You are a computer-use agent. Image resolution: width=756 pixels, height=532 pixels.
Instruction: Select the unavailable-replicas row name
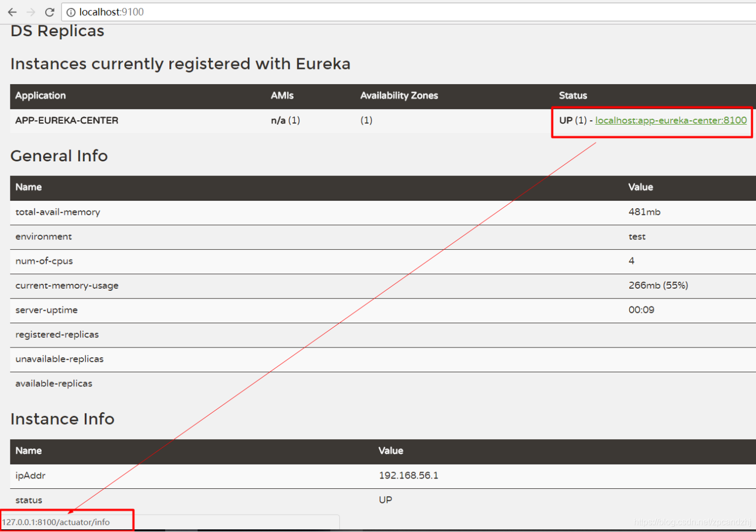pos(59,359)
